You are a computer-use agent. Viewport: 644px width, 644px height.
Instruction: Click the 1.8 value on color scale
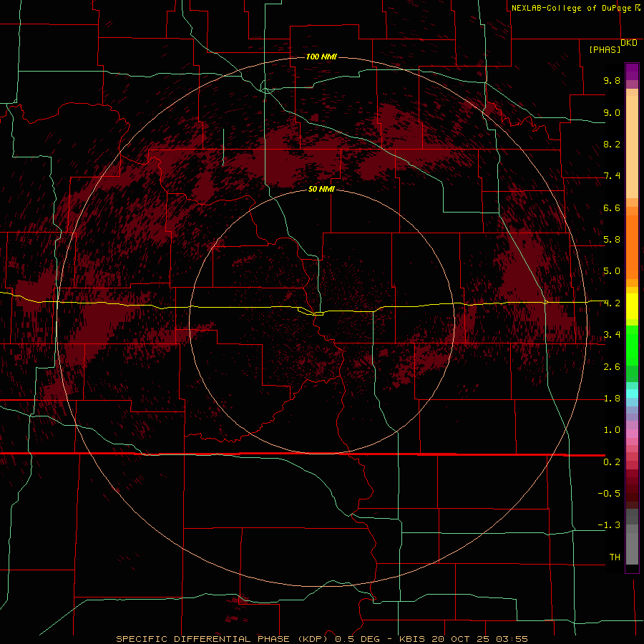612,399
